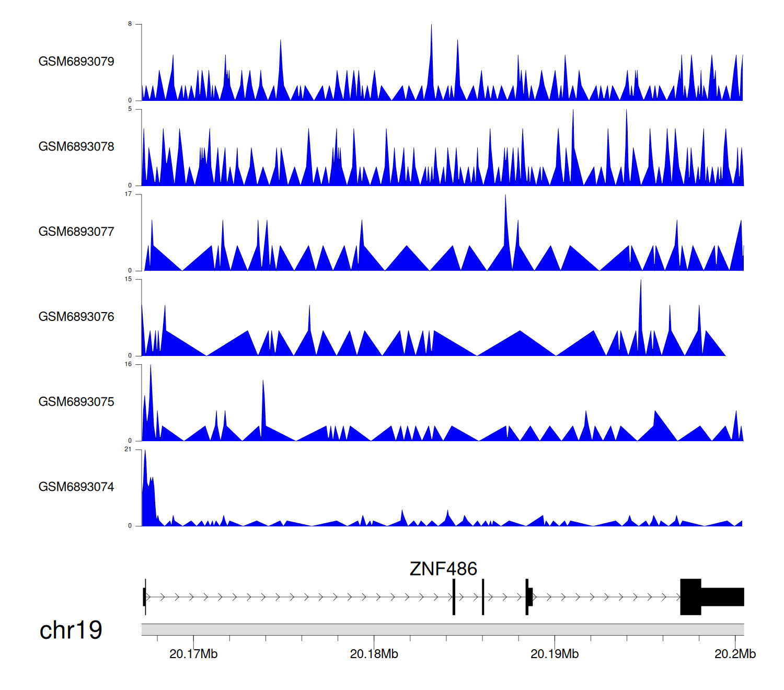Click the ZNF486 gene name
This screenshot has width=784, height=690.
point(443,569)
